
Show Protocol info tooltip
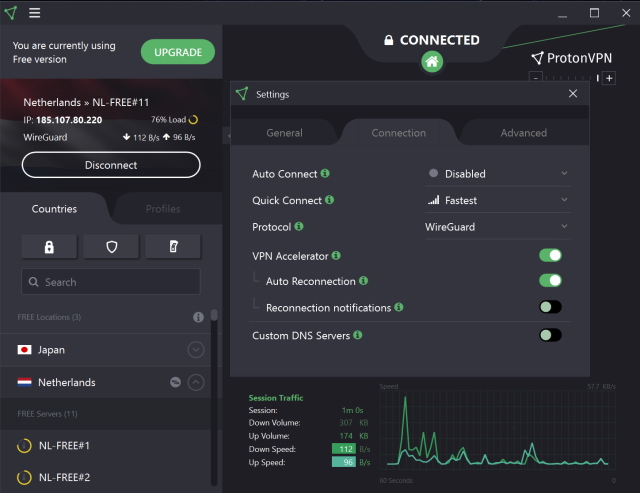(299, 226)
